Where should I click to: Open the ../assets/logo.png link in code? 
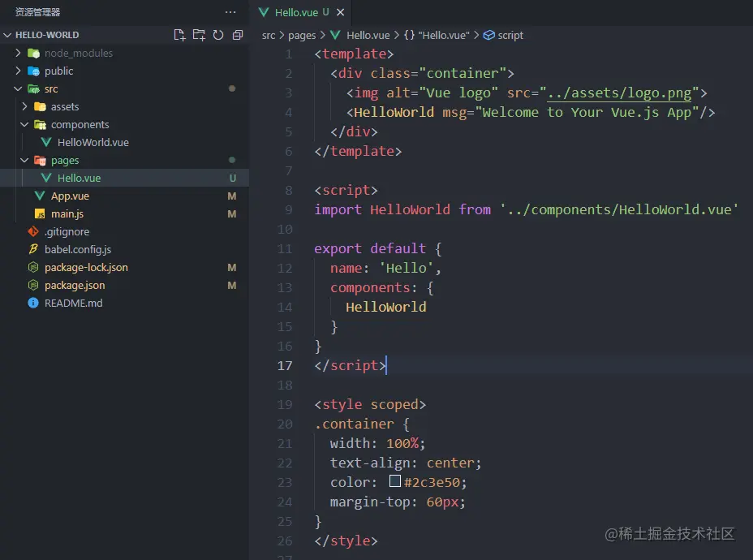click(619, 93)
